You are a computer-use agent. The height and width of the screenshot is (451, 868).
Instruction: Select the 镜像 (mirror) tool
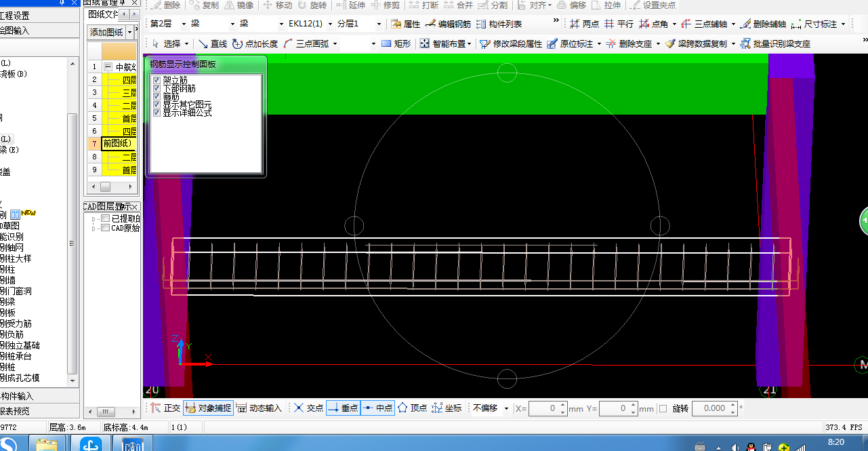(239, 5)
